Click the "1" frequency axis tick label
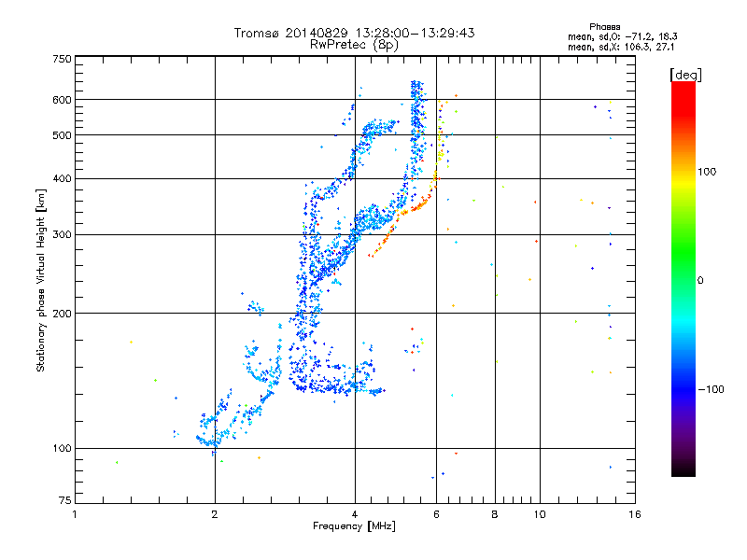Image resolution: width=747 pixels, height=560 pixels. [x=75, y=514]
